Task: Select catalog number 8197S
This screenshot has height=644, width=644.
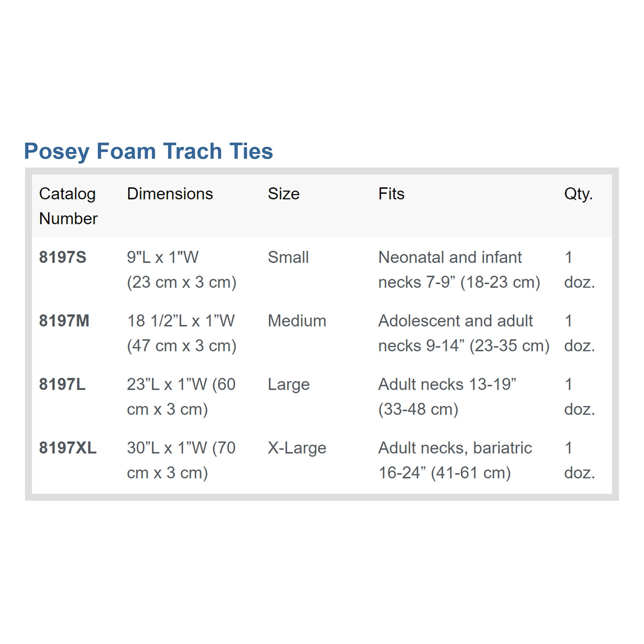Action: (x=63, y=257)
